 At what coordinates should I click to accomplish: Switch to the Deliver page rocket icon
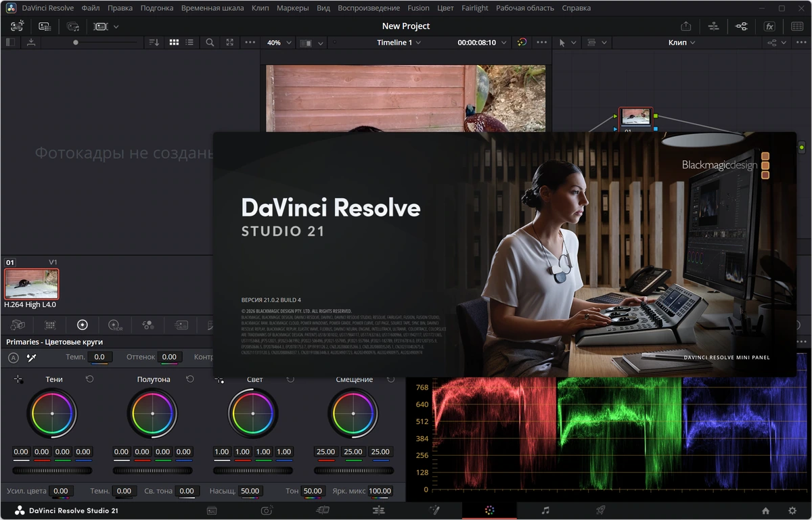(600, 511)
